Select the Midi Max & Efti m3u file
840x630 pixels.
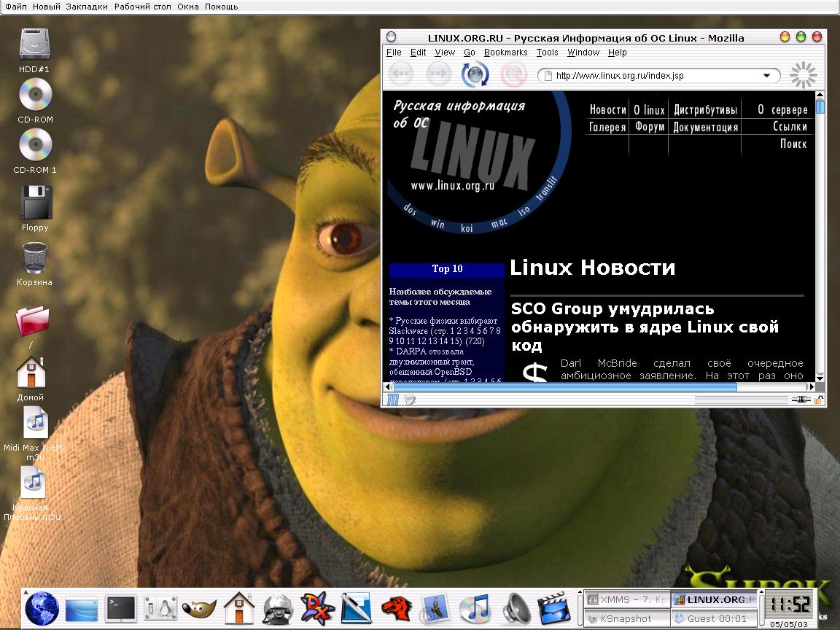click(x=35, y=434)
